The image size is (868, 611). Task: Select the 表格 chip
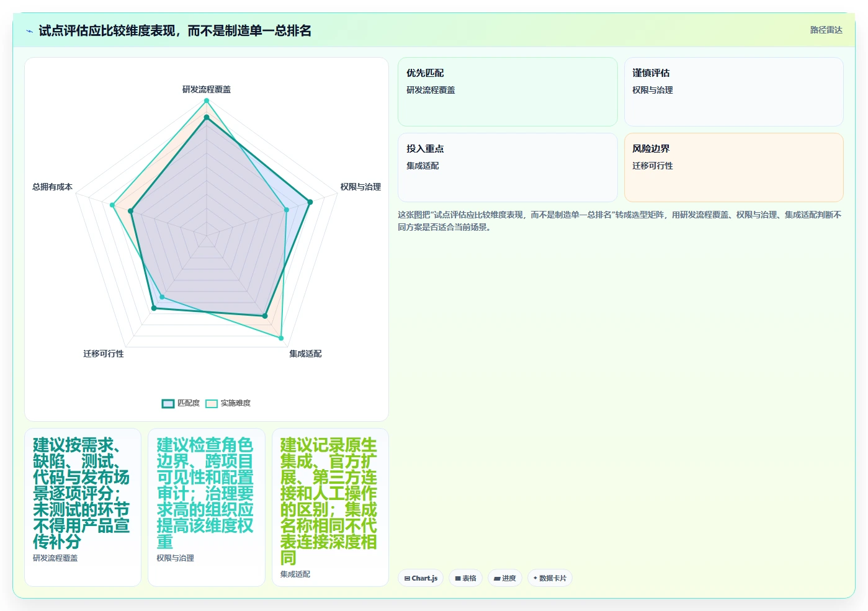[465, 578]
